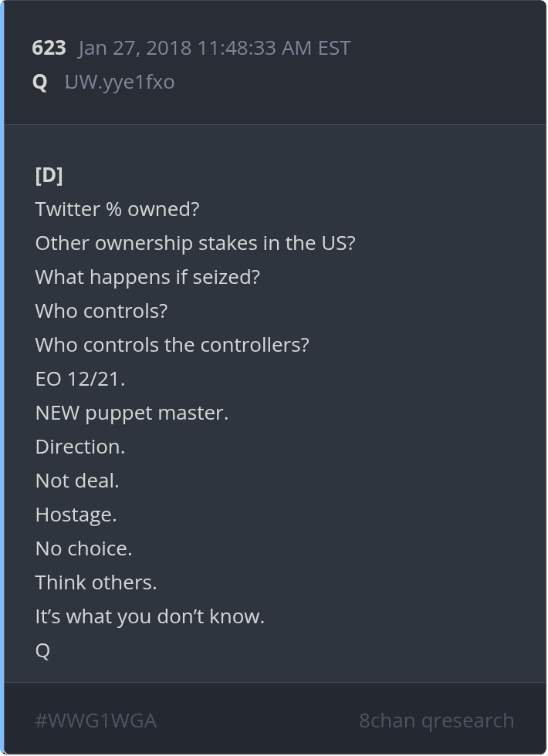This screenshot has width=548, height=756.
Task: Click the bold Q author name
Action: tap(40, 82)
